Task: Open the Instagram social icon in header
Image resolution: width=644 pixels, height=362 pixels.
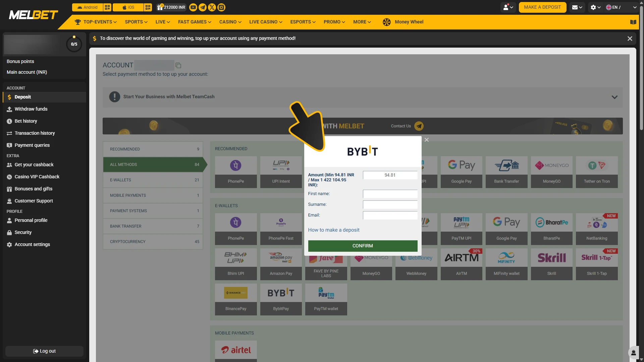Action: click(221, 7)
